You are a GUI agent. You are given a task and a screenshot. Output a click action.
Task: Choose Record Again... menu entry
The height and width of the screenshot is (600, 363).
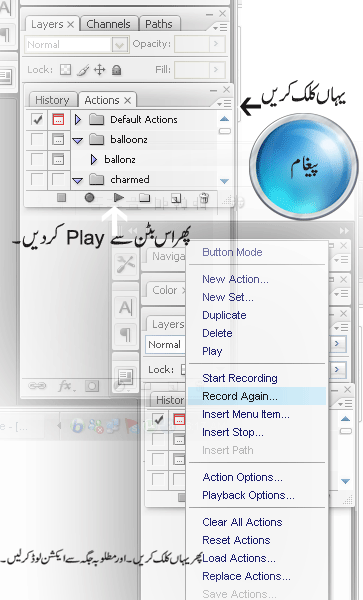coord(240,396)
